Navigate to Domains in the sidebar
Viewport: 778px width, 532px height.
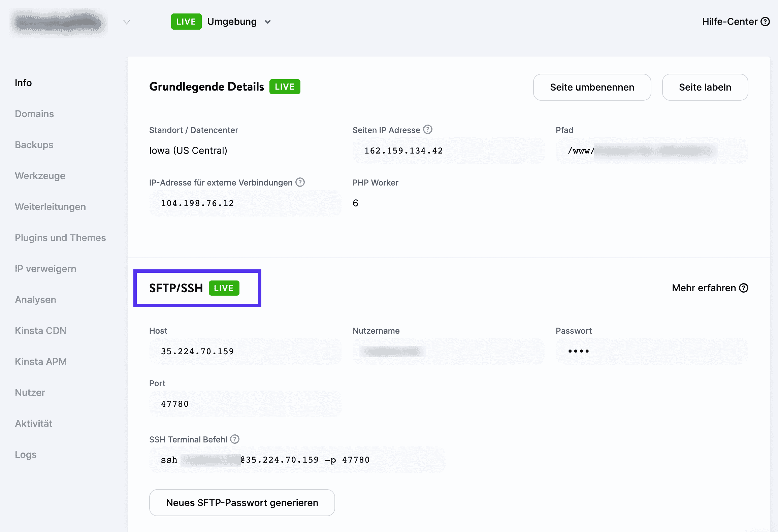coord(34,114)
